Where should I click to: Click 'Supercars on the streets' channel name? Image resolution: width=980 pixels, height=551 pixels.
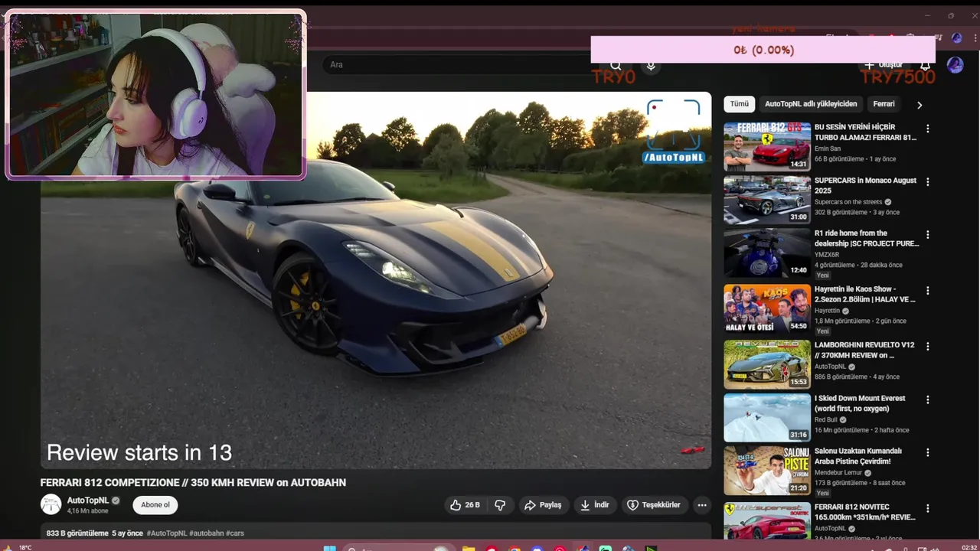(x=848, y=202)
